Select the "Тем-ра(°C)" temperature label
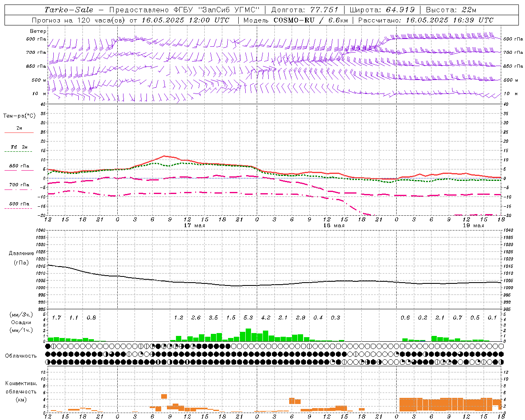525x420 pixels. (x=19, y=116)
